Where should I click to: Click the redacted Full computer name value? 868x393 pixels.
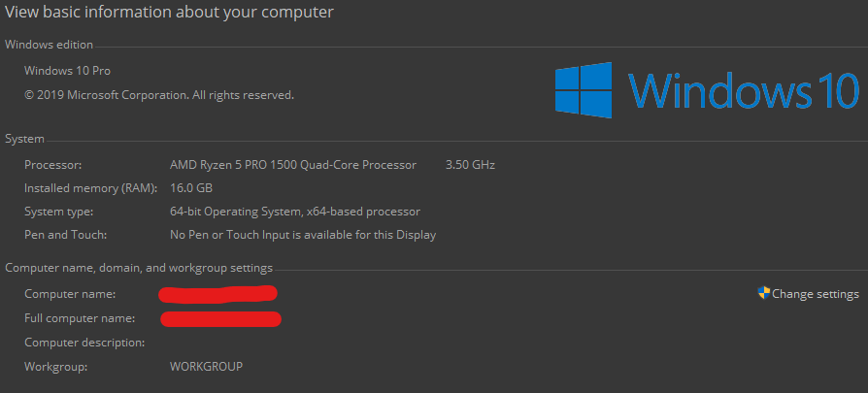[220, 317]
